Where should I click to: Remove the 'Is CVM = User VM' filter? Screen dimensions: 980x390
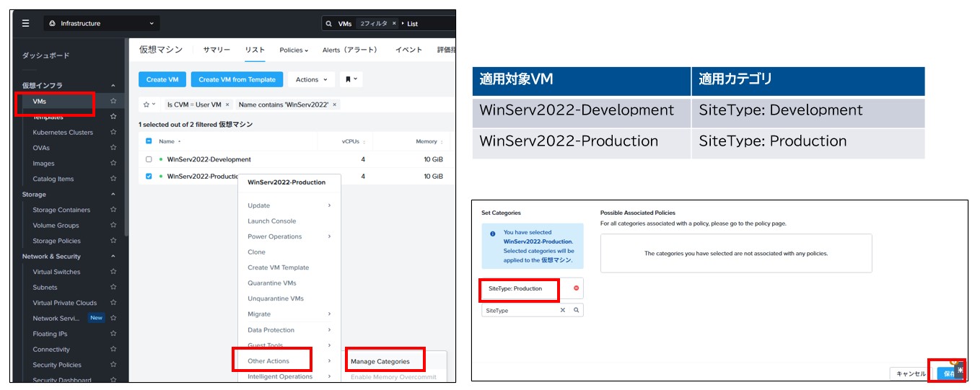[227, 105]
